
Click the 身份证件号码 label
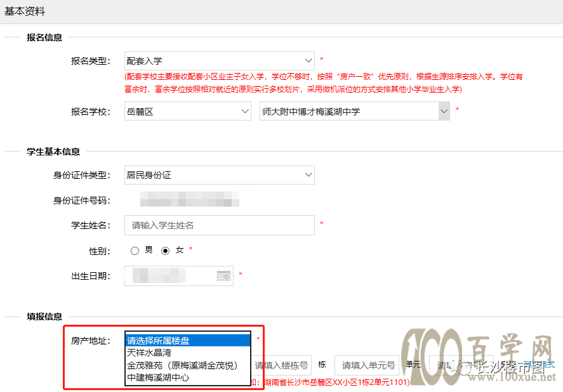(81, 200)
